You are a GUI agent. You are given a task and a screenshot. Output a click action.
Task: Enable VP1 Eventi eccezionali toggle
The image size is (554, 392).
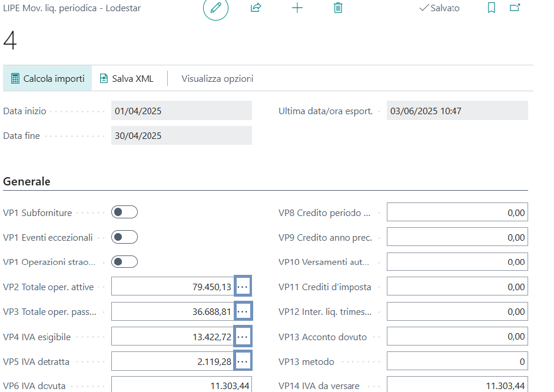tap(124, 237)
